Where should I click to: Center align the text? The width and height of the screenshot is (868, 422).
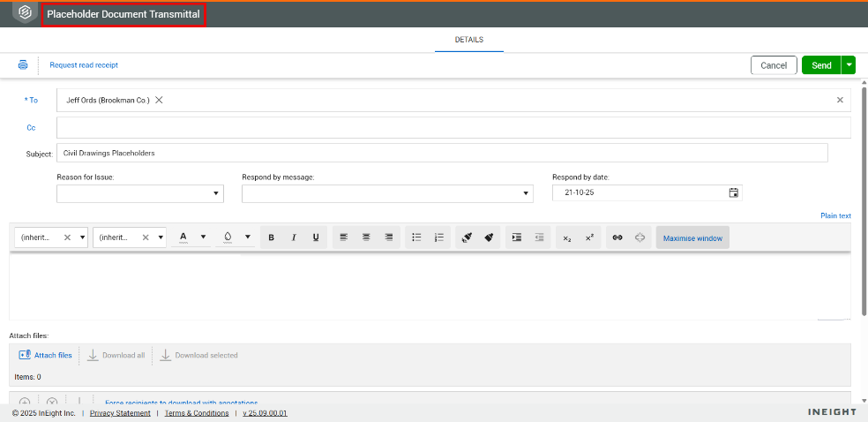pyautogui.click(x=366, y=237)
